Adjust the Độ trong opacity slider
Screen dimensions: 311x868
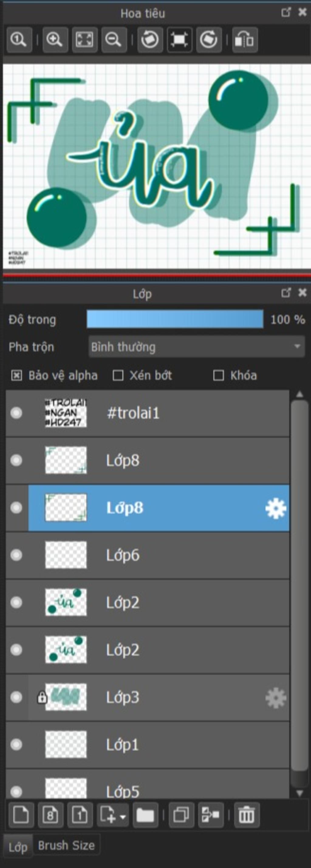point(175,319)
